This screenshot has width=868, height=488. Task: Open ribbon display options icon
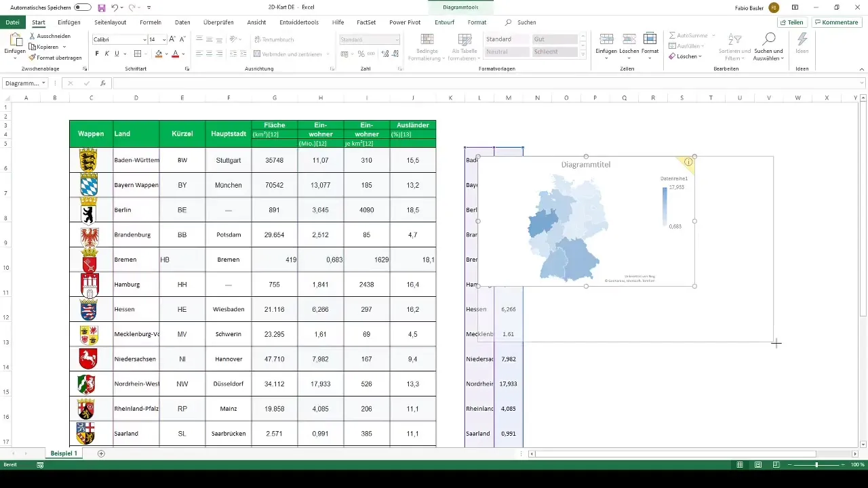[795, 7]
